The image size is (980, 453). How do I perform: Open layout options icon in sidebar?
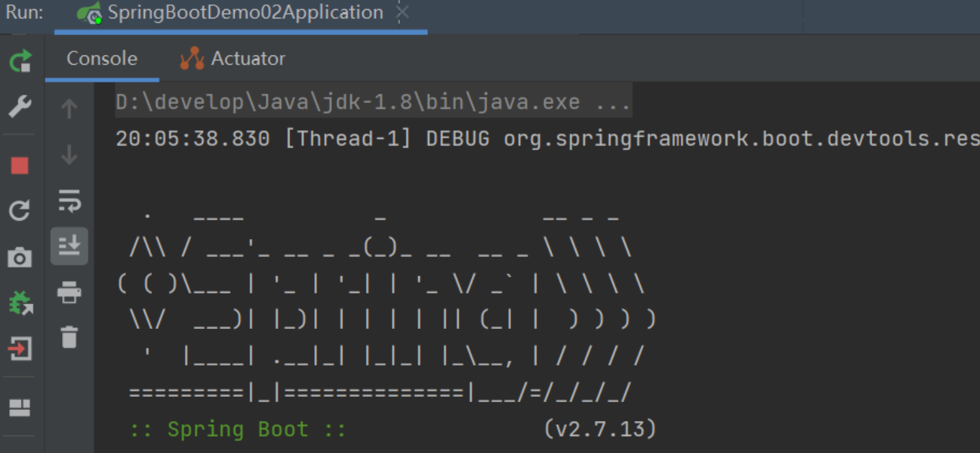point(20,408)
